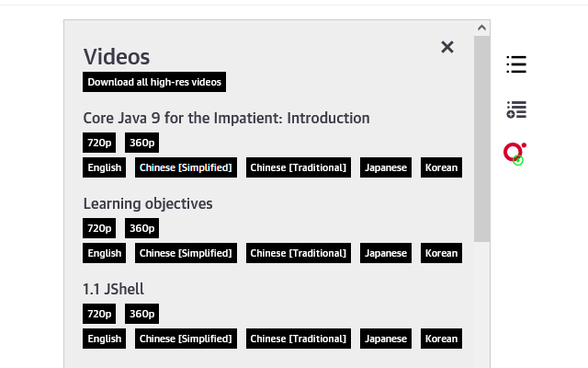The image size is (588, 368).
Task: Open the table of contents list icon
Action: point(516,64)
